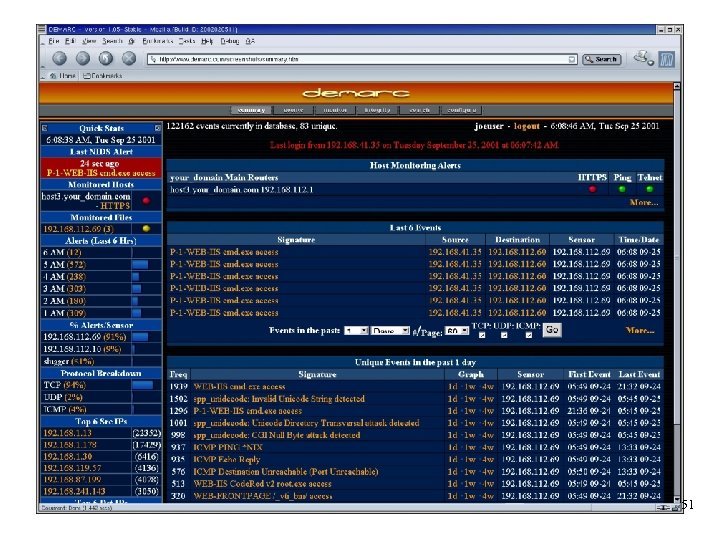Switch to the configure tab
720x540 pixels.
461,110
